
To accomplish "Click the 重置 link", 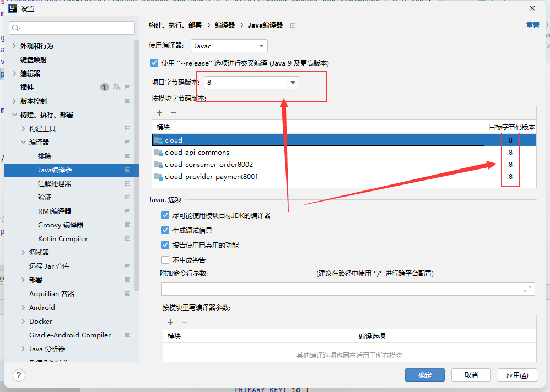I will pos(532,25).
